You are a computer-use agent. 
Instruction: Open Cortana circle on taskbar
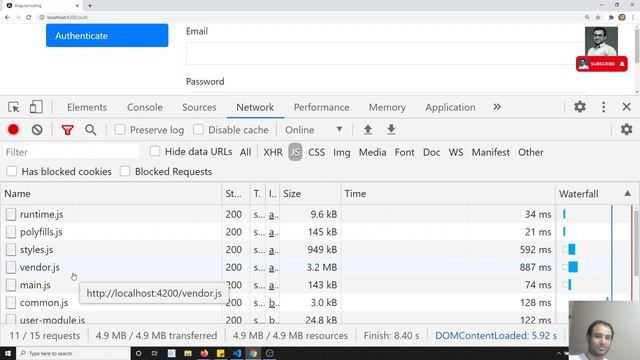pyautogui.click(x=139, y=353)
